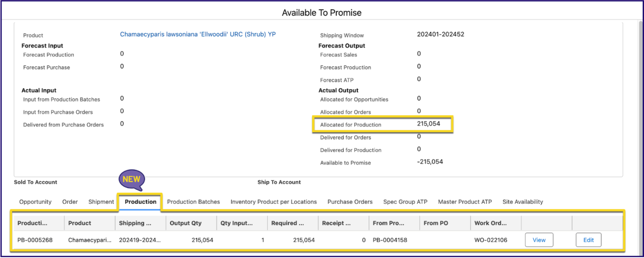Click the Chamaecypari... product cell in table
This screenshot has height=258, width=644.
coord(90,240)
